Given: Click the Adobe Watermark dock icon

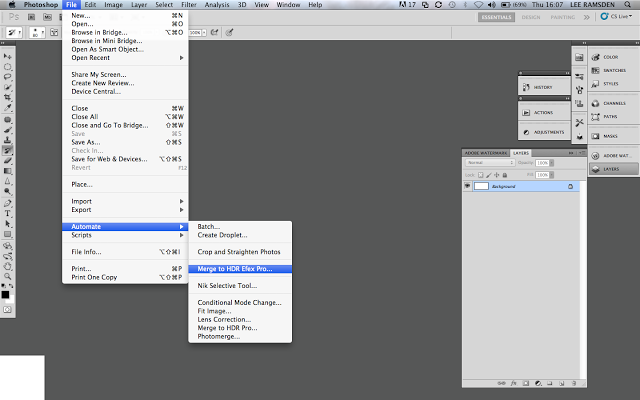Looking at the screenshot, I should pos(613,156).
